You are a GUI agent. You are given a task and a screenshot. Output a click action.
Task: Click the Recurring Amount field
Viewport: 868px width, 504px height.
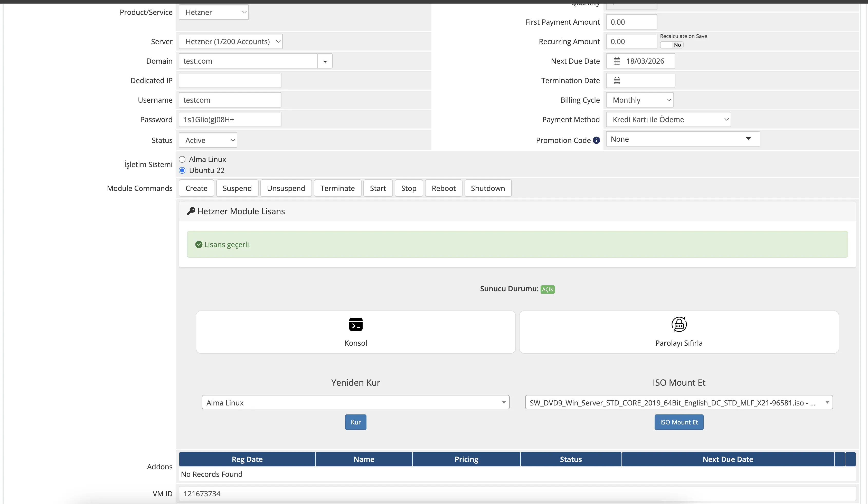pos(631,41)
